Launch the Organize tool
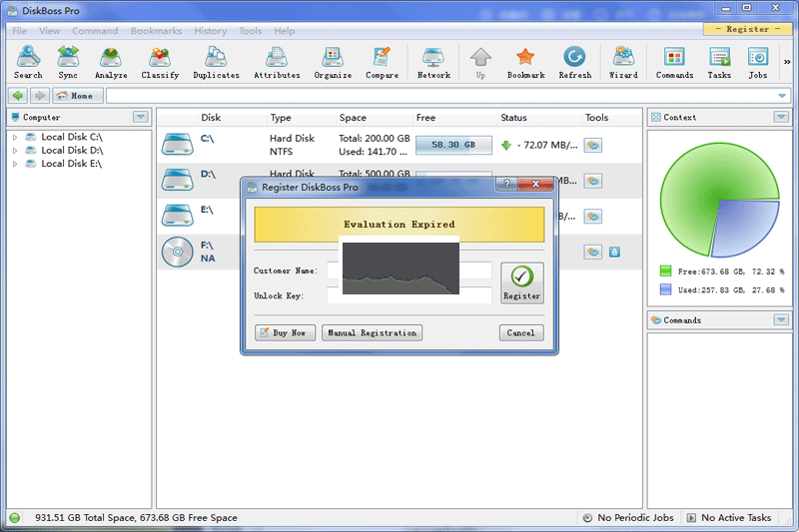This screenshot has height=532, width=799. click(333, 62)
